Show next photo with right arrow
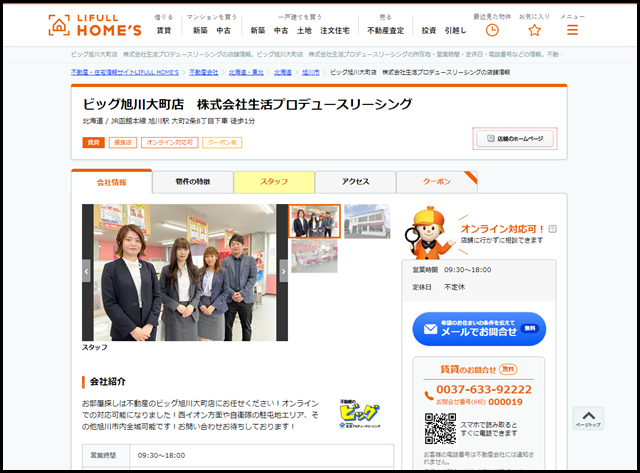 click(x=284, y=271)
